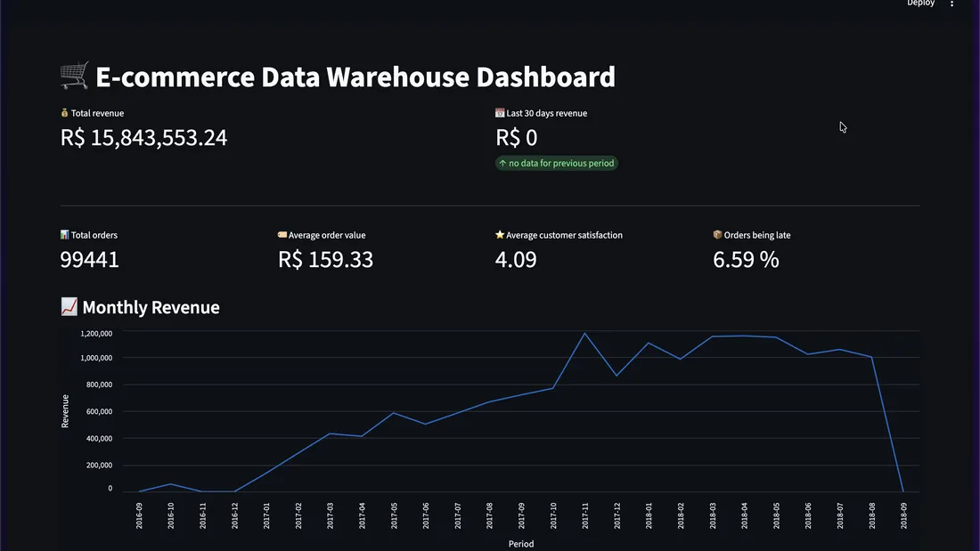This screenshot has width=980, height=551.
Task: Open the three-dot main menu
Action: point(951,4)
